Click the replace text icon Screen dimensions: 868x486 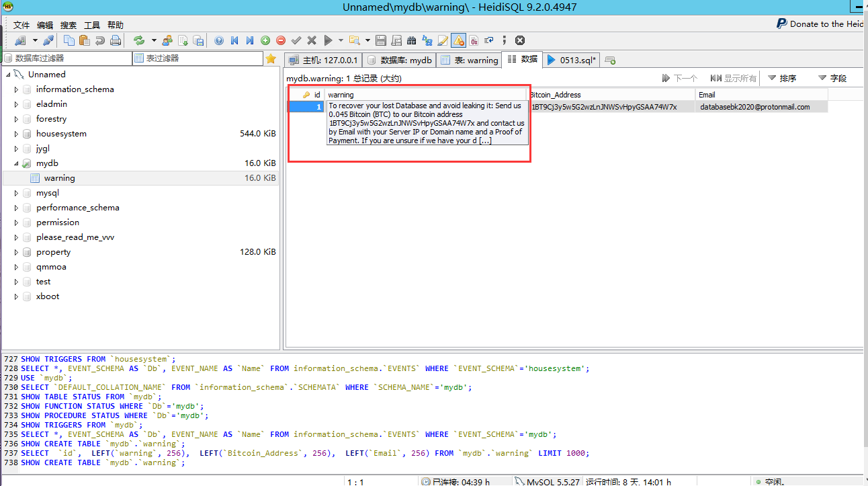[x=427, y=40]
